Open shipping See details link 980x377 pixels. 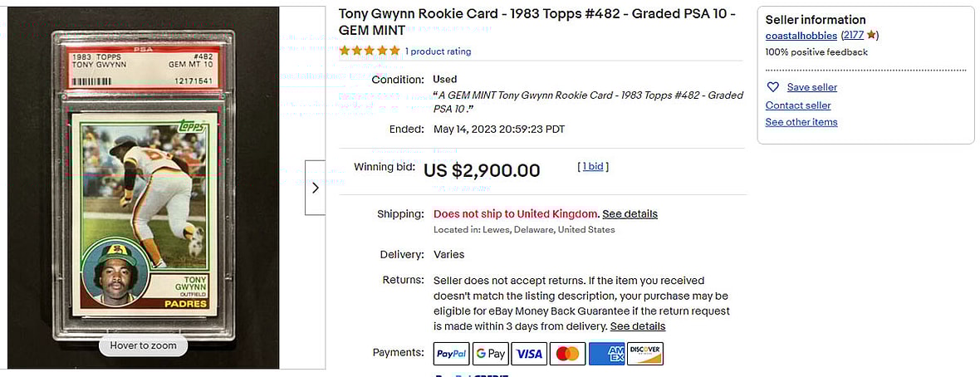pos(630,213)
